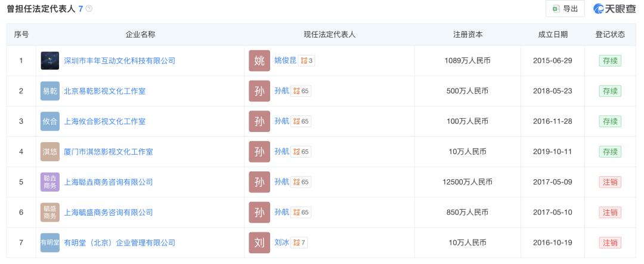644x264 pixels.
Task: Click the 易乾 company logo icon
Action: click(50, 91)
